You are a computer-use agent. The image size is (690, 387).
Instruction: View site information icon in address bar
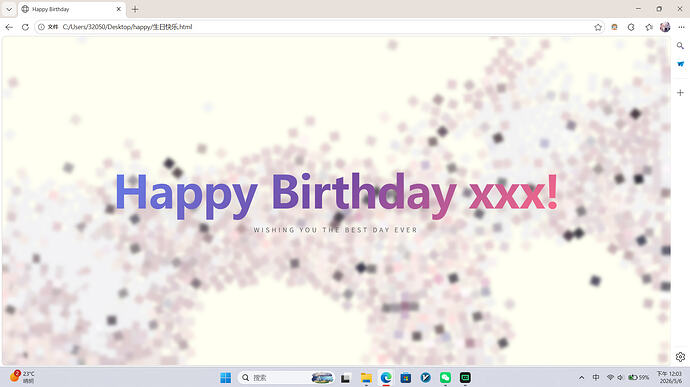(x=41, y=27)
